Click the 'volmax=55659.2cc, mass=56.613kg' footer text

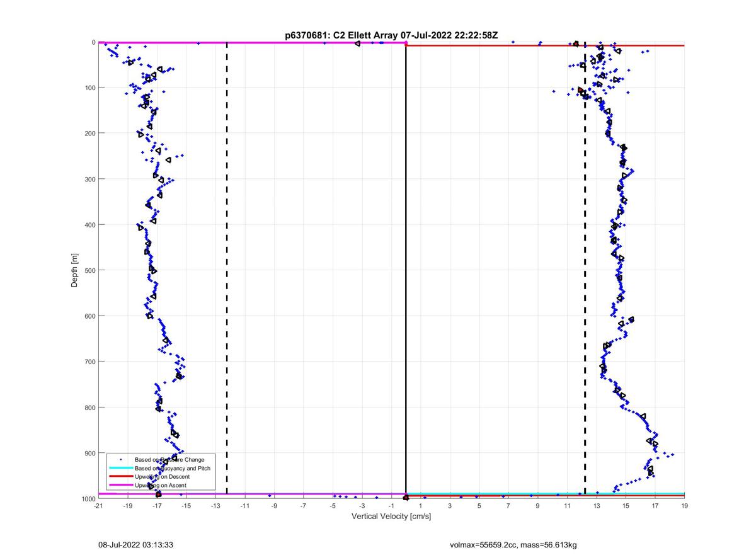click(x=513, y=545)
